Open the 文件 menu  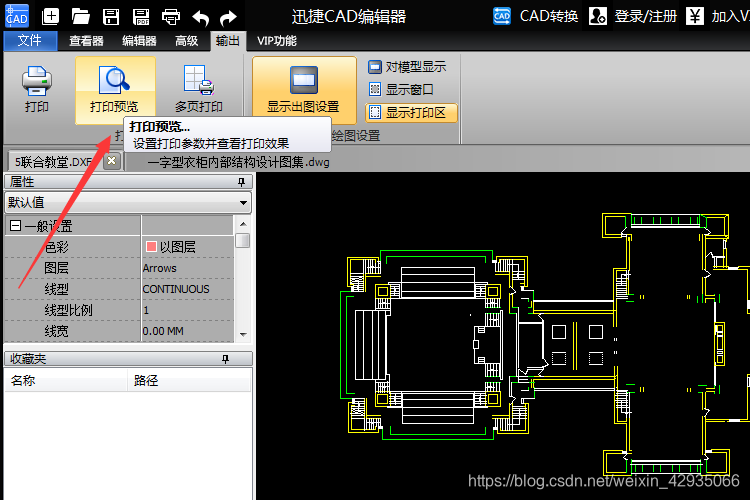[x=30, y=41]
